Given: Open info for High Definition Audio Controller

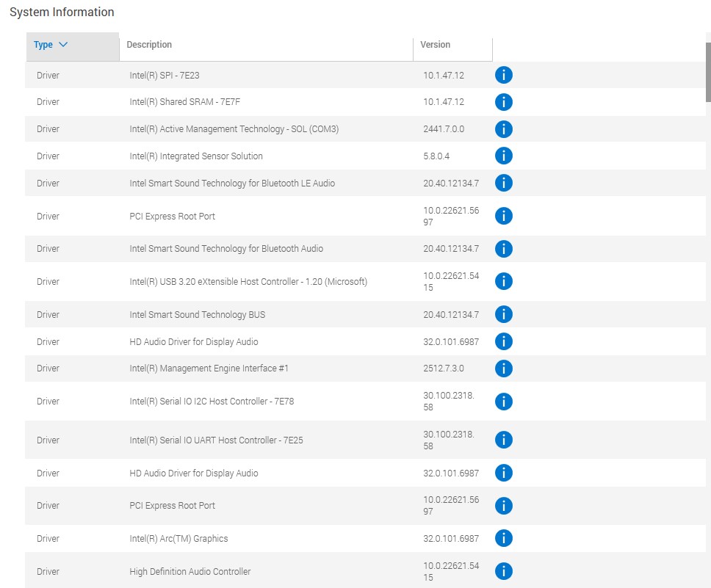Looking at the screenshot, I should click(x=503, y=571).
